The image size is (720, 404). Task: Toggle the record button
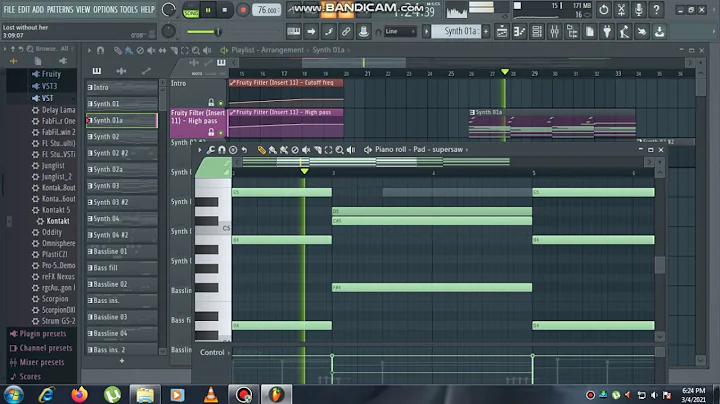pyautogui.click(x=243, y=10)
